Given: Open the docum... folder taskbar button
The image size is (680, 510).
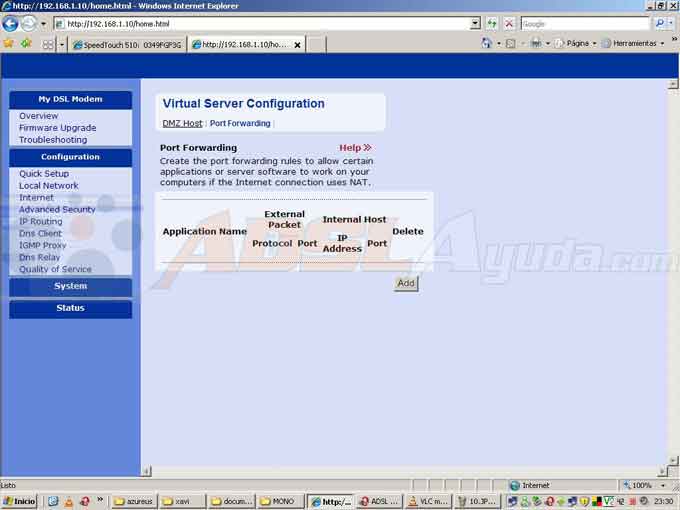Looking at the screenshot, I should pos(230,502).
